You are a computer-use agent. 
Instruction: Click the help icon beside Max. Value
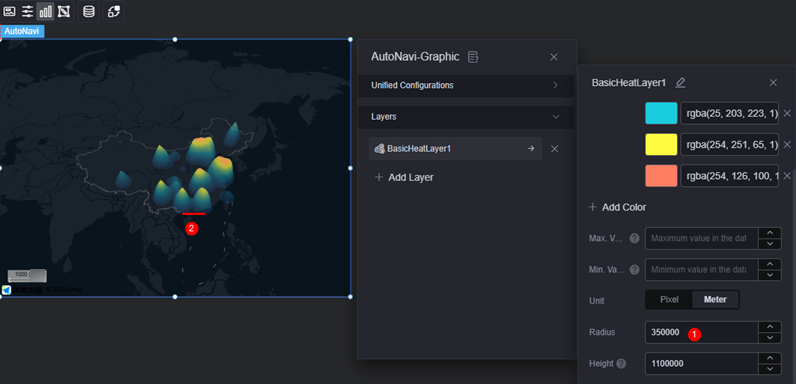click(x=634, y=238)
